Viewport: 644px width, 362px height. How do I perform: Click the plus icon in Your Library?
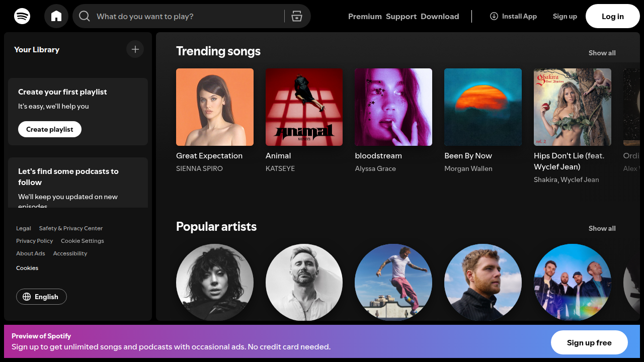(x=135, y=49)
